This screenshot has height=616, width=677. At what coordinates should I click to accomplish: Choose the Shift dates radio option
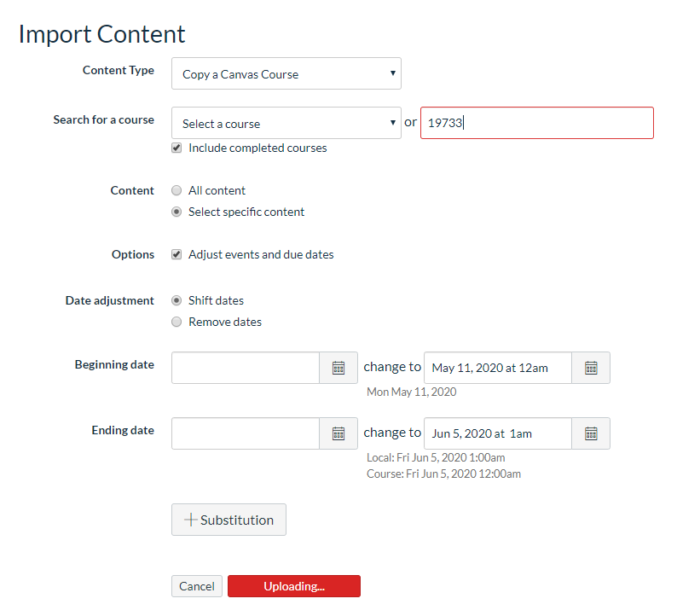[176, 300]
